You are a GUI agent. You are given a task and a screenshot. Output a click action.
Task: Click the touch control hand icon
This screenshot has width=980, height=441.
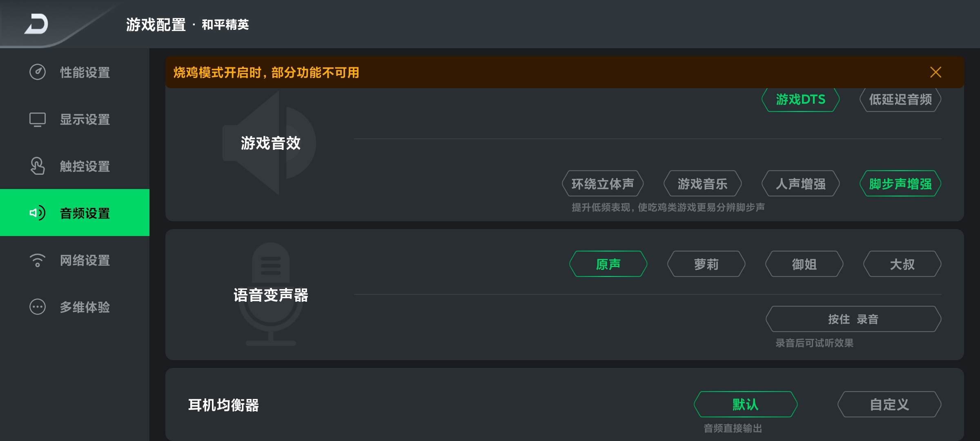[x=38, y=166]
